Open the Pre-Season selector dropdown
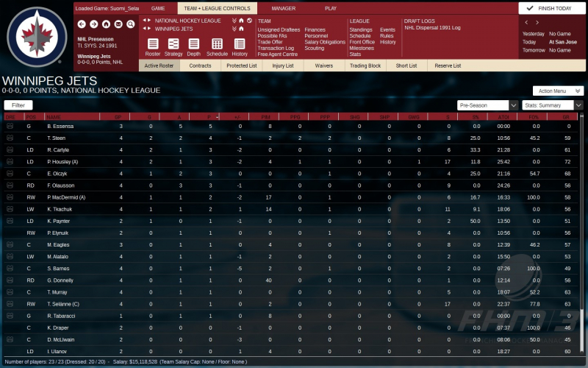588x368 pixels. pos(487,105)
